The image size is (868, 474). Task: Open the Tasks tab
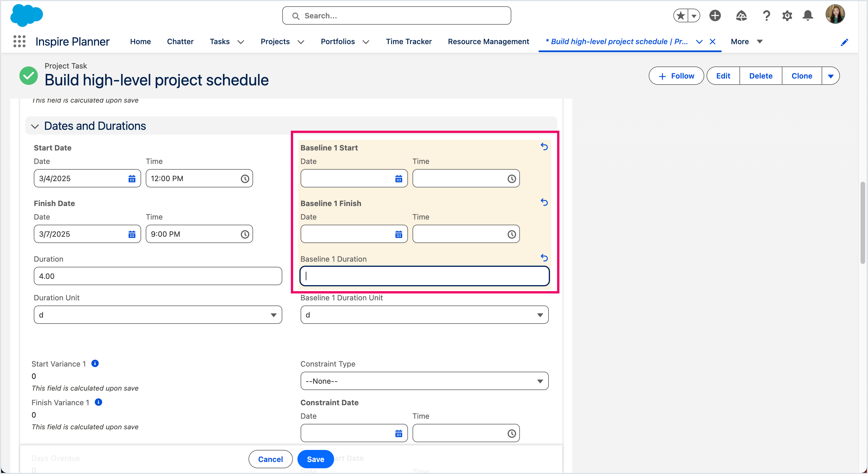(x=220, y=42)
